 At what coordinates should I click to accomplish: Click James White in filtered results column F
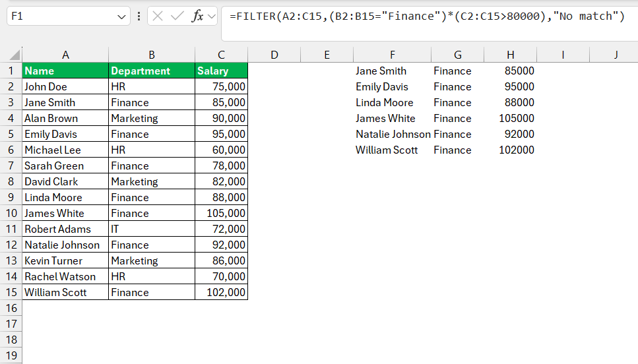(393, 118)
